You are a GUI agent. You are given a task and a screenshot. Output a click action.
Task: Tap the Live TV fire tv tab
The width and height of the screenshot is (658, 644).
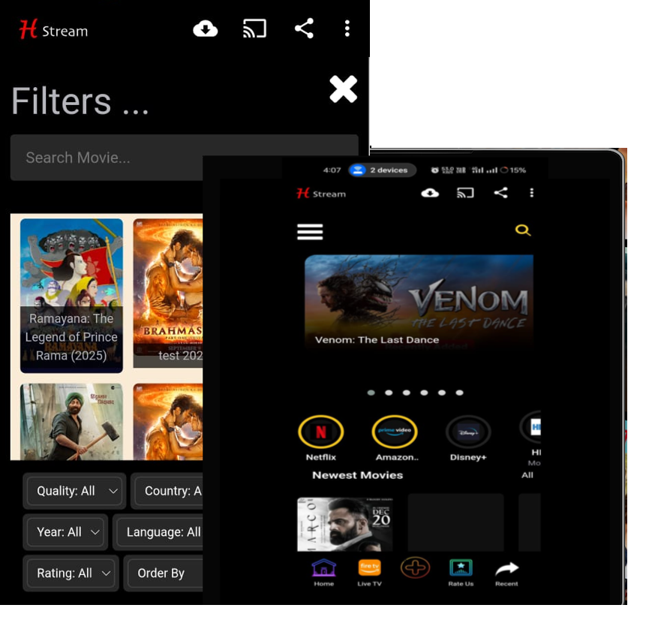point(369,573)
